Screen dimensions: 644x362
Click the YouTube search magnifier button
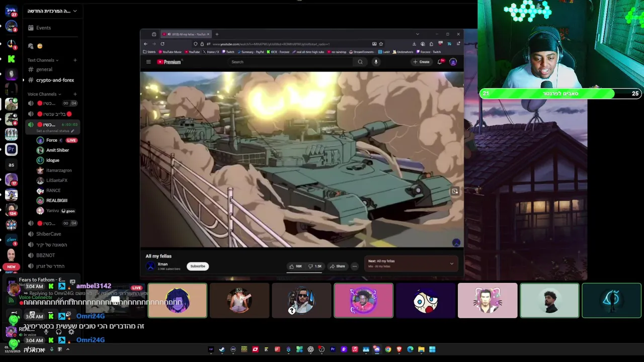[360, 62]
